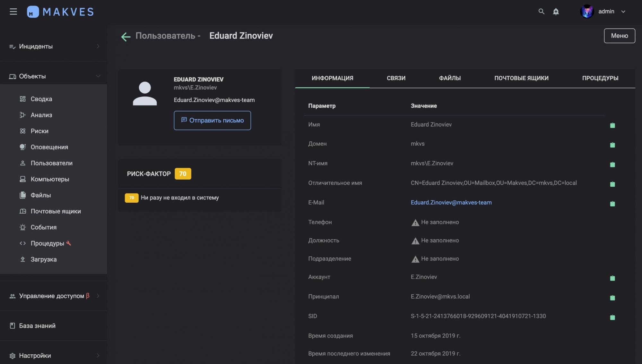Copy the Принципал value via clipboard icon
The height and width of the screenshot is (364, 642).
[612, 298]
